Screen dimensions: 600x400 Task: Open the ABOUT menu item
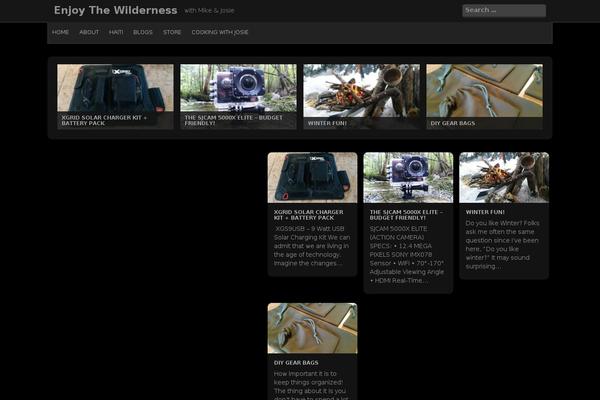pos(89,32)
